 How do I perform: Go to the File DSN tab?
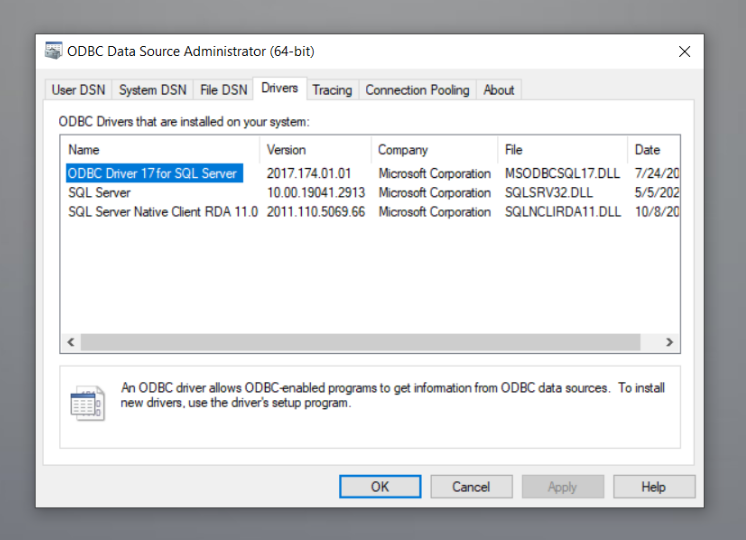[x=223, y=90]
